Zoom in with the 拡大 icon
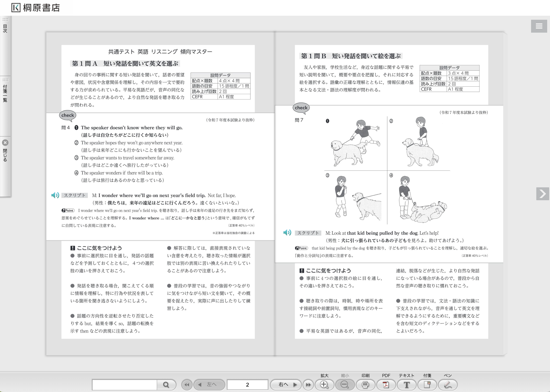This screenshot has height=392, width=550. pos(324,385)
